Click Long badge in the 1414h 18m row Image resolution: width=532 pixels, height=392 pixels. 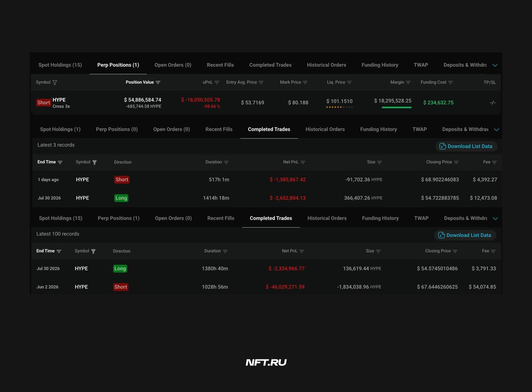coord(121,198)
